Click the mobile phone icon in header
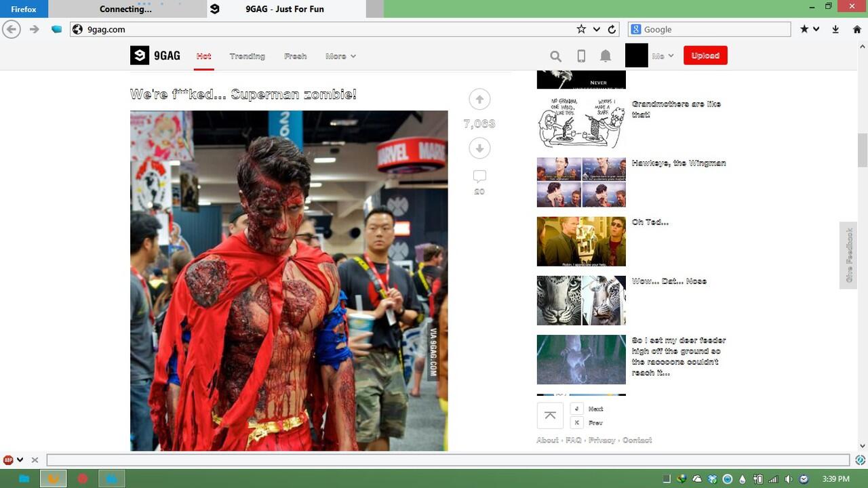Screen dimensions: 868x488 point(581,56)
